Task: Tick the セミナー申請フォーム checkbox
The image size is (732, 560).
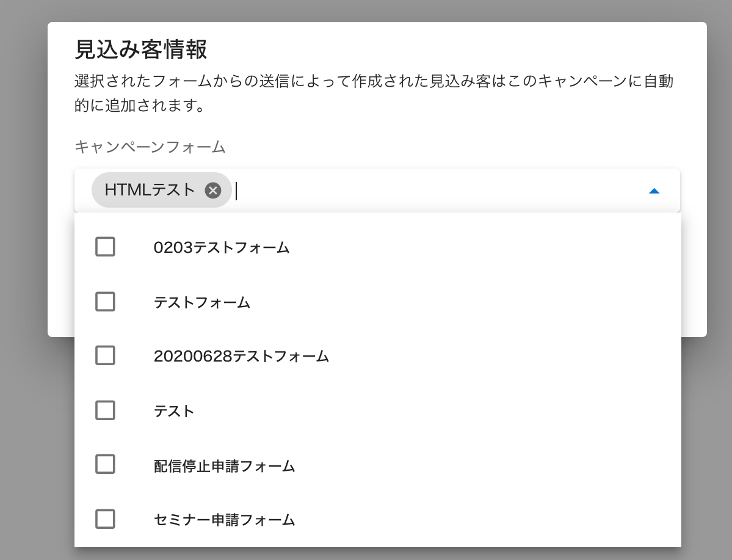Action: (105, 519)
